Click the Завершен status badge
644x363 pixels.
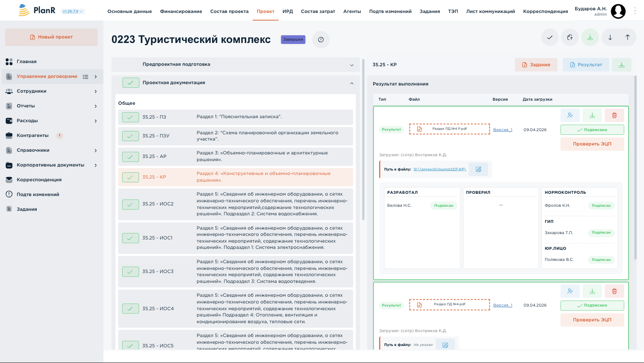pyautogui.click(x=293, y=39)
